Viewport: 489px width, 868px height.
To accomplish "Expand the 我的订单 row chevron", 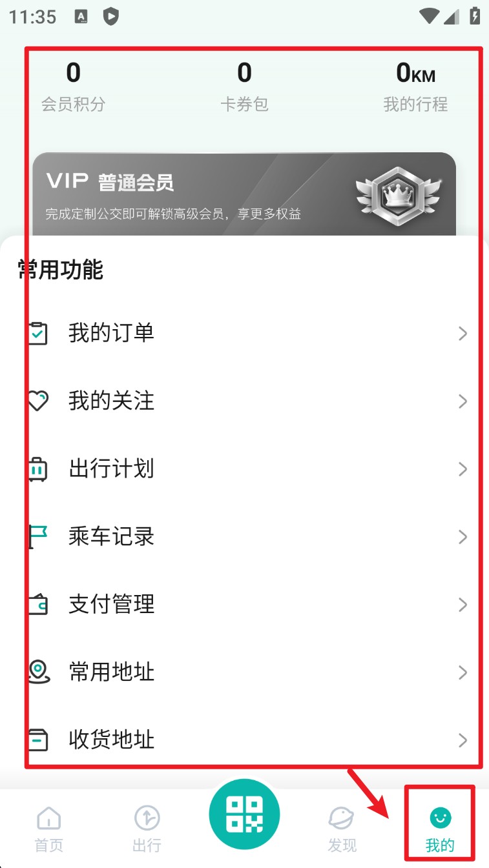I will point(463,334).
